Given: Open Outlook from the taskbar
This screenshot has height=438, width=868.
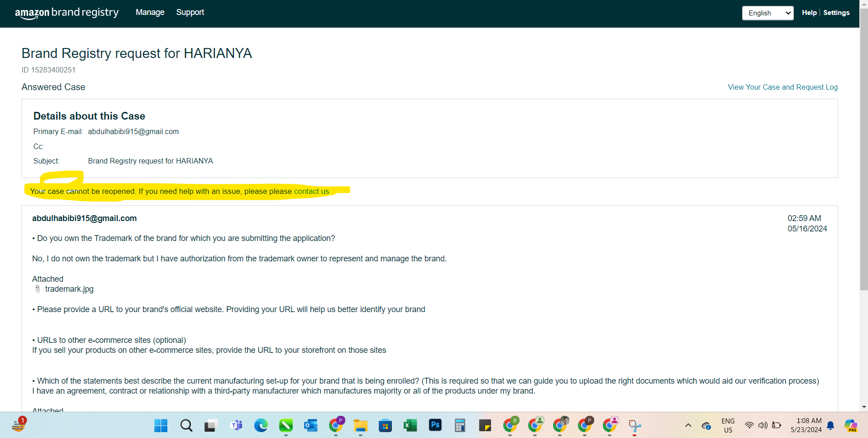Looking at the screenshot, I should pos(310,425).
